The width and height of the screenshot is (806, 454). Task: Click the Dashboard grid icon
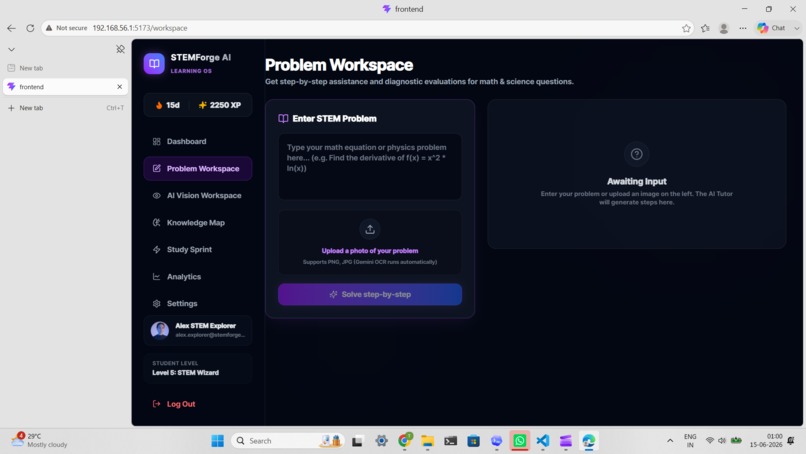tap(156, 141)
